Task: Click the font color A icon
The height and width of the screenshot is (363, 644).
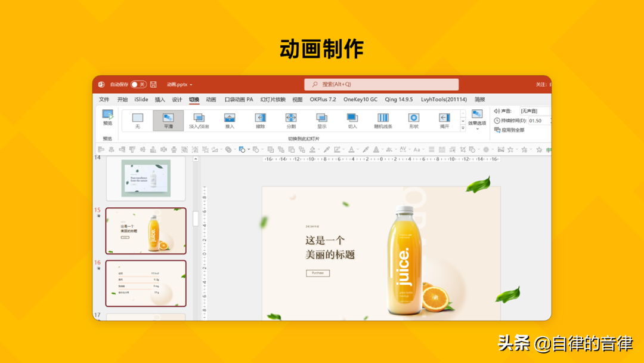Action: [x=352, y=150]
